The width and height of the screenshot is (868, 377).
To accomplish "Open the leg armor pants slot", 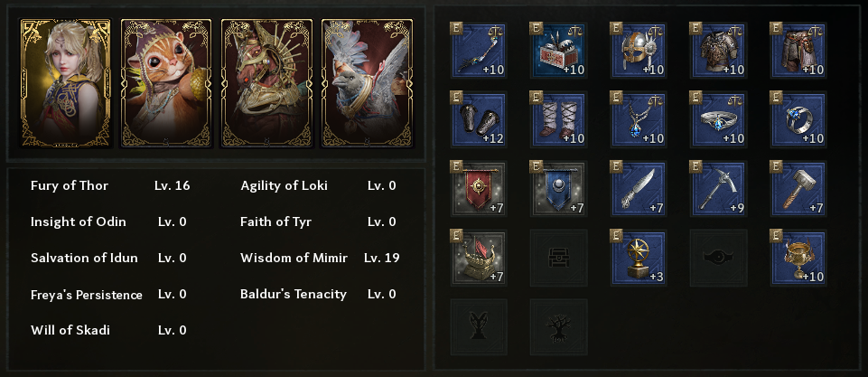I will tap(798, 52).
